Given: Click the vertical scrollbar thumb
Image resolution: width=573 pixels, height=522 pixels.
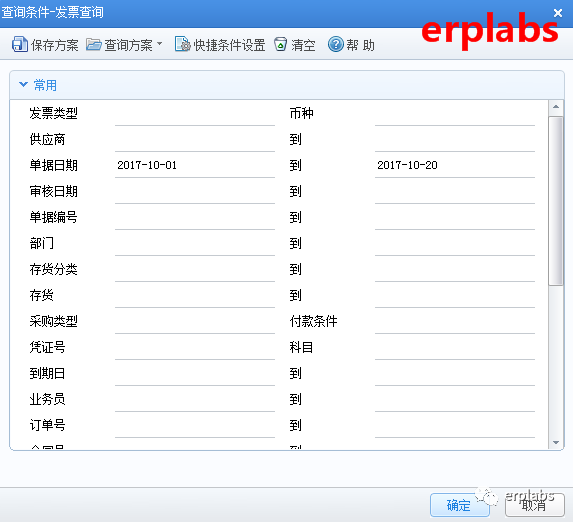Looking at the screenshot, I should coord(556,200).
